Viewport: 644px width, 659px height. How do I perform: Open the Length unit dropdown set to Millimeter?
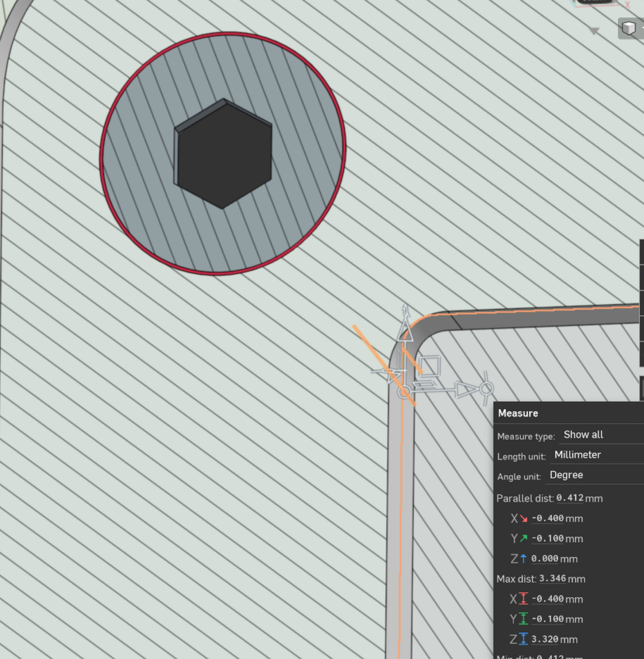coord(597,456)
